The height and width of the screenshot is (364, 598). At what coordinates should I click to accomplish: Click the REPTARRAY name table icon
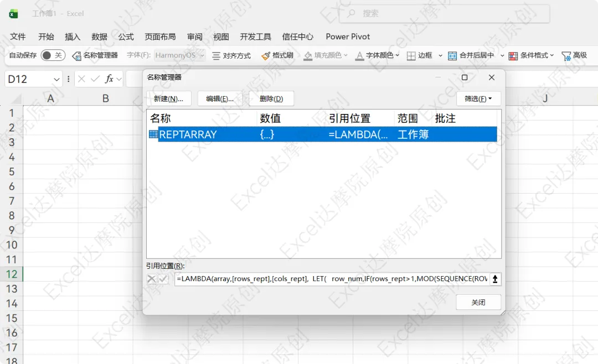tap(153, 134)
